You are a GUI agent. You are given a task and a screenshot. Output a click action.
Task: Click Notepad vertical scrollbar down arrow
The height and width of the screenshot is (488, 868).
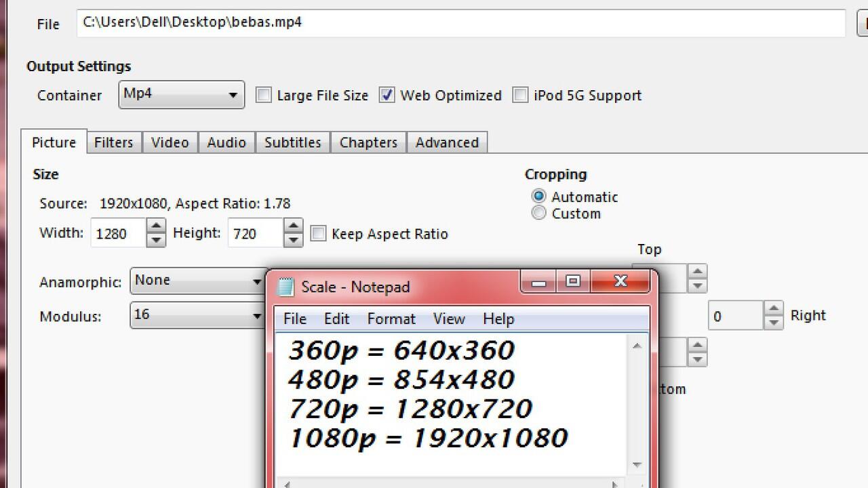coord(637,465)
